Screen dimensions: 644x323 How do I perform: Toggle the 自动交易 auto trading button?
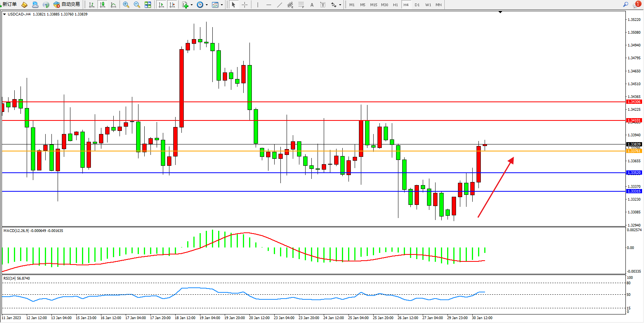point(67,4)
